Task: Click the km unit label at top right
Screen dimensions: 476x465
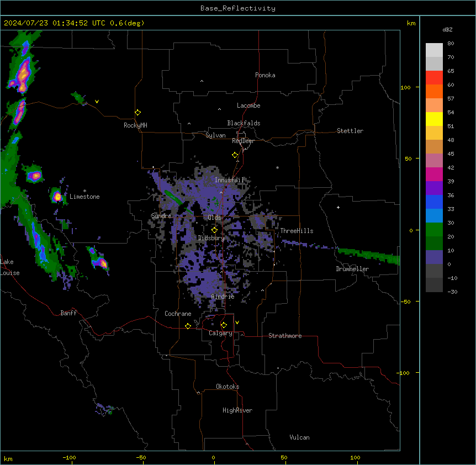Action: coord(411,23)
